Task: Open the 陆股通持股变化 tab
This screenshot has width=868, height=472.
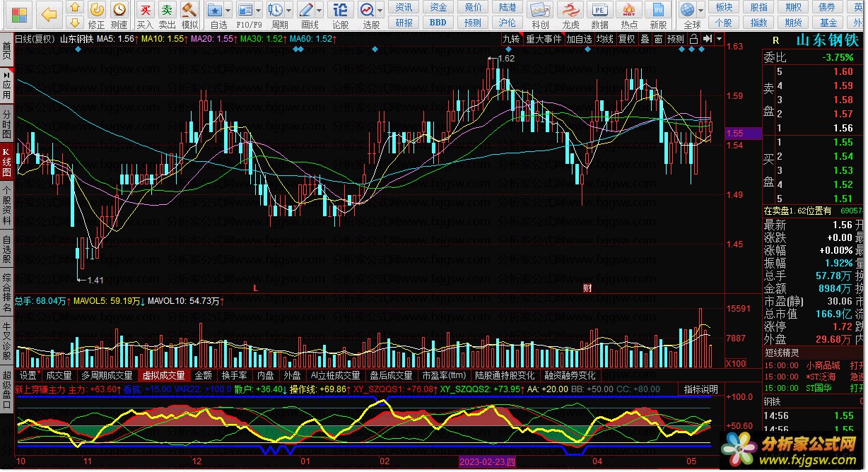Action: pos(506,375)
